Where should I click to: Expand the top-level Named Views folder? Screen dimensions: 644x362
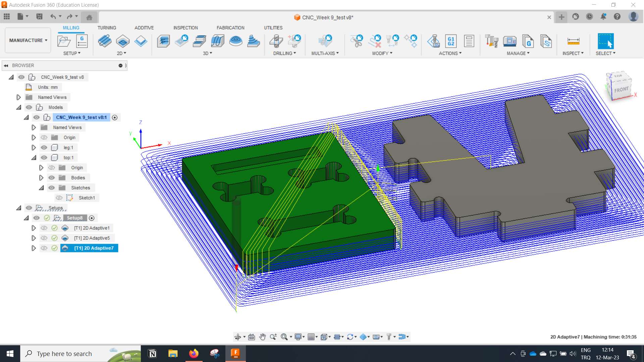pyautogui.click(x=18, y=97)
